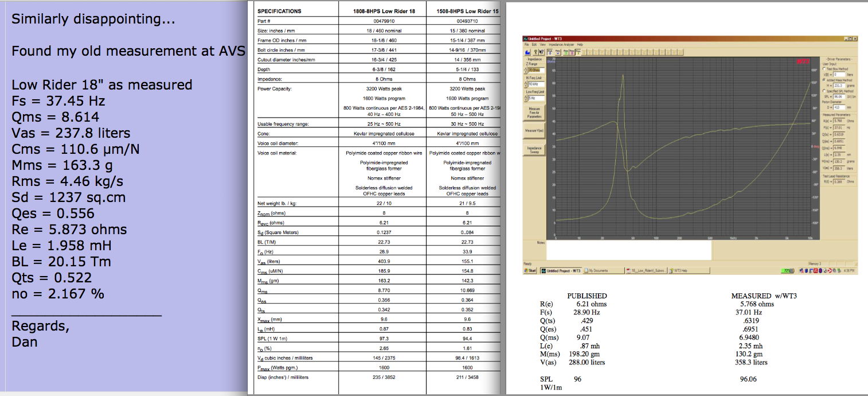Click the blue chart icon in WT3 toolbar

click(527, 52)
